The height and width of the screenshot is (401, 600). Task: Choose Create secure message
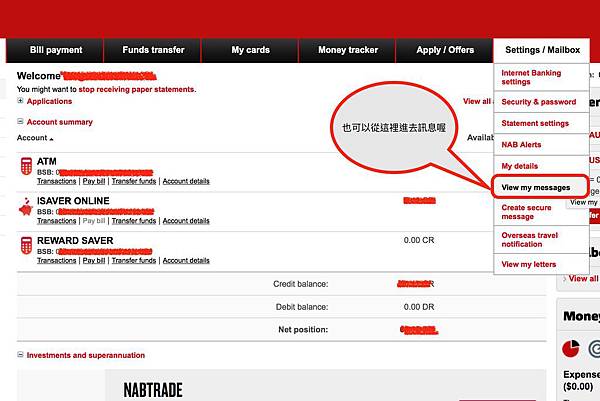541,212
